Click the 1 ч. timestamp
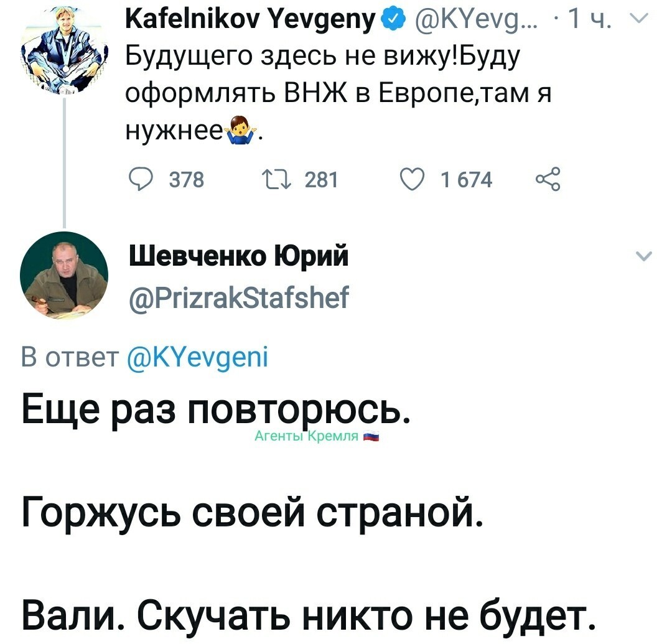 tap(589, 20)
